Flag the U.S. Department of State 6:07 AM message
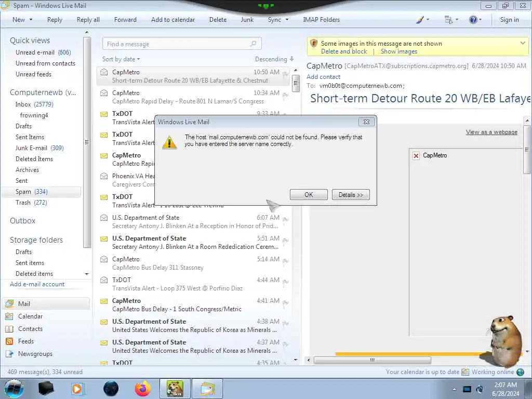This screenshot has height=399, width=532. 285,220
